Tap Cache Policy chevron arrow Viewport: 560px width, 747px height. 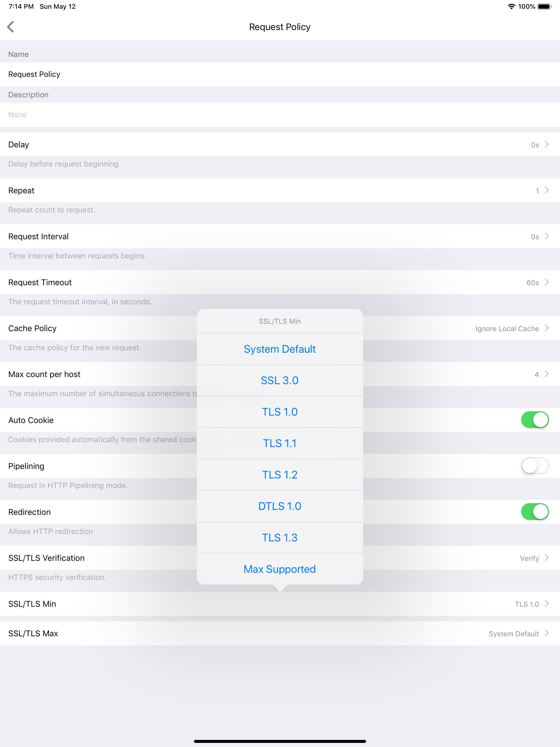[x=547, y=328]
